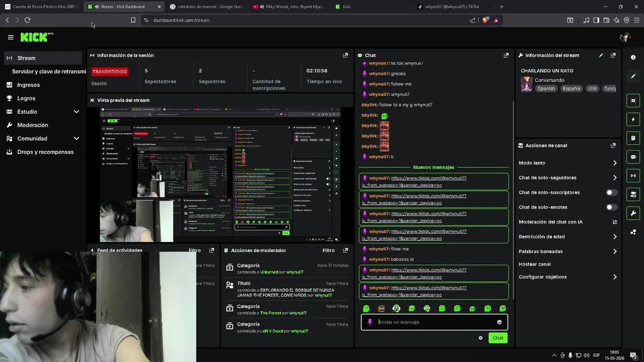Click the TRANSMITIENDO status badge

(x=110, y=71)
